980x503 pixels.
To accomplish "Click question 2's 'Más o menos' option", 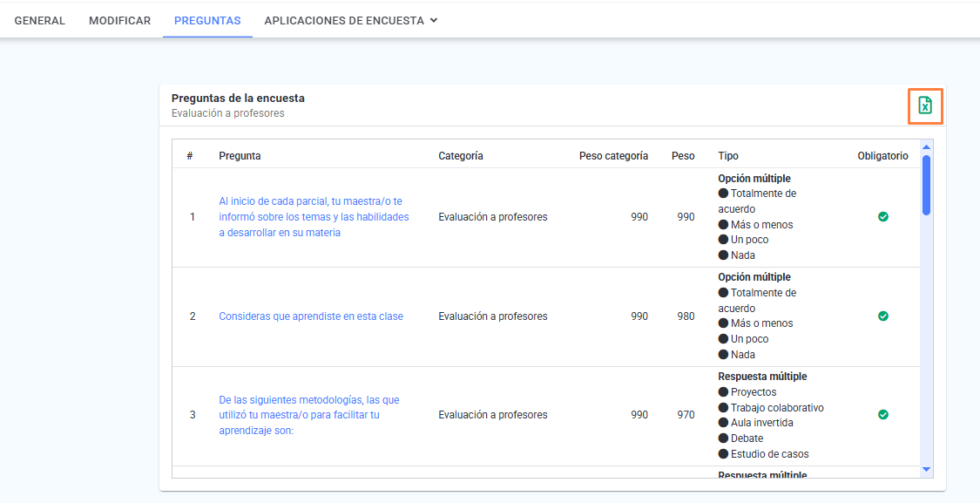I will [x=755, y=323].
